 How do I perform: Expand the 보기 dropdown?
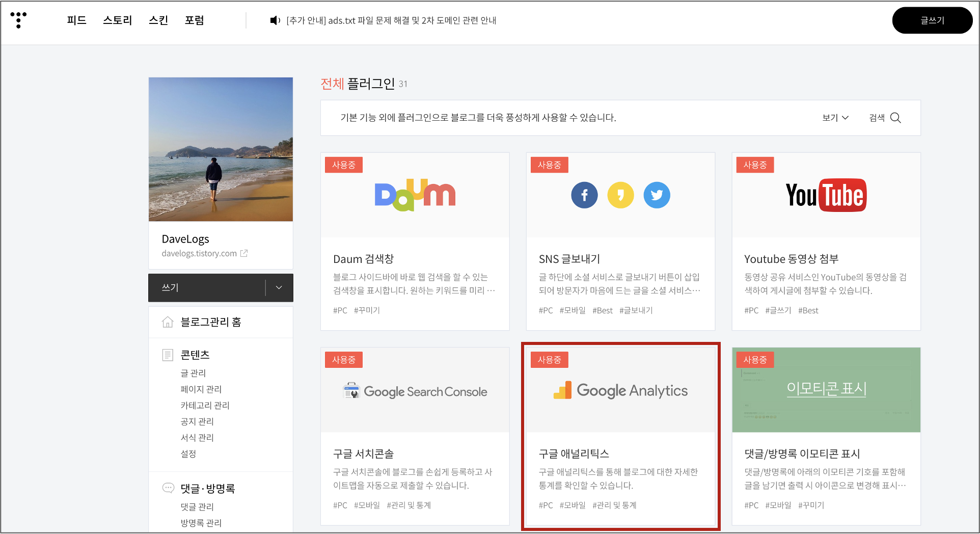[x=835, y=118]
